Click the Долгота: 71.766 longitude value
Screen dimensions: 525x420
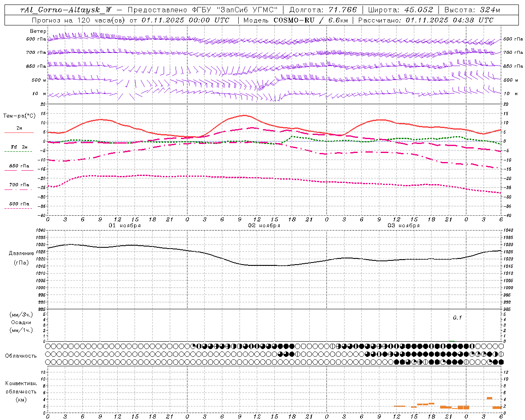(323, 10)
